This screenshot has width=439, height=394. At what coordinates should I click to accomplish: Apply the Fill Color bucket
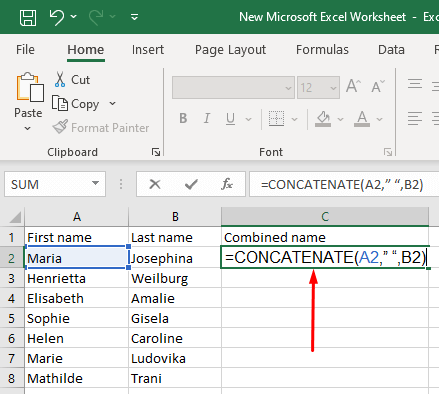click(323, 119)
